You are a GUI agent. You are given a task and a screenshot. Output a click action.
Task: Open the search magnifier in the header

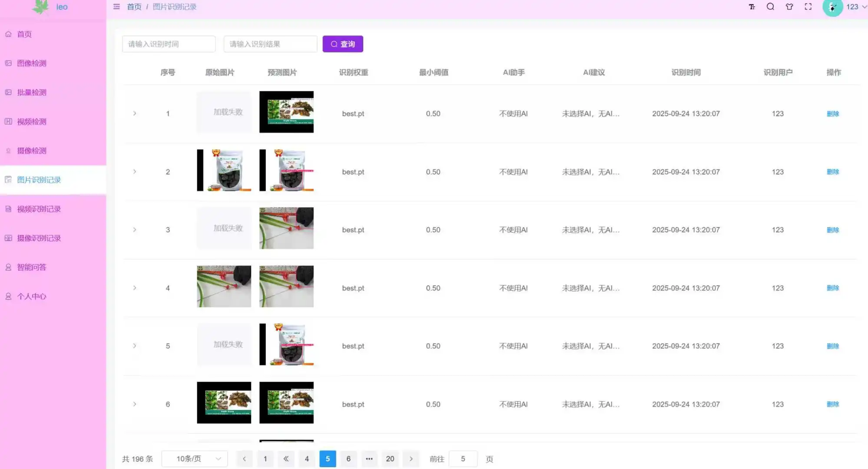770,7
